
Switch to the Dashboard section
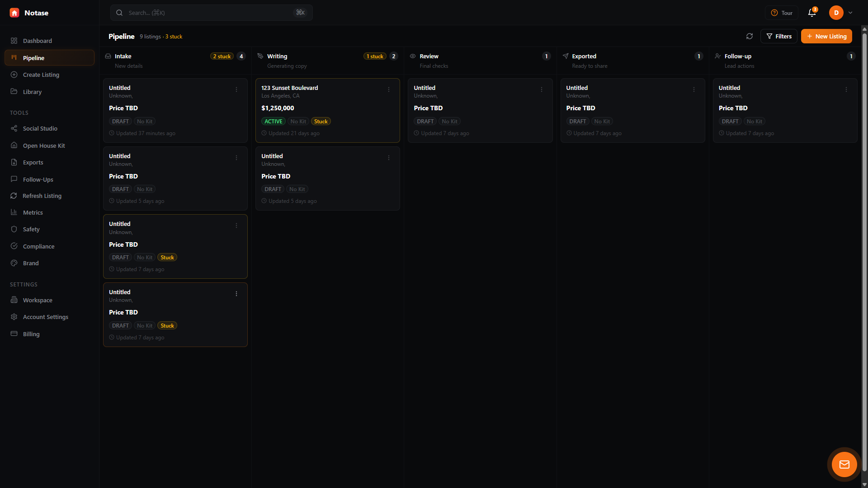(37, 41)
